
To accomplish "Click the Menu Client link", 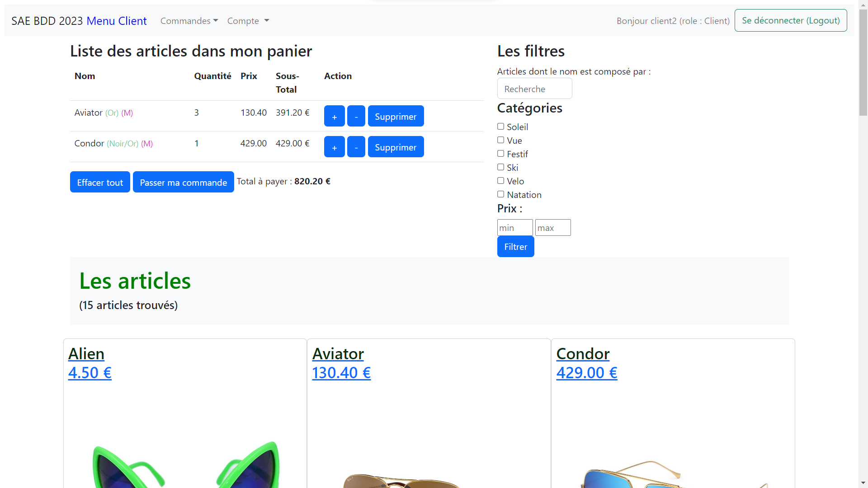I will [x=116, y=21].
